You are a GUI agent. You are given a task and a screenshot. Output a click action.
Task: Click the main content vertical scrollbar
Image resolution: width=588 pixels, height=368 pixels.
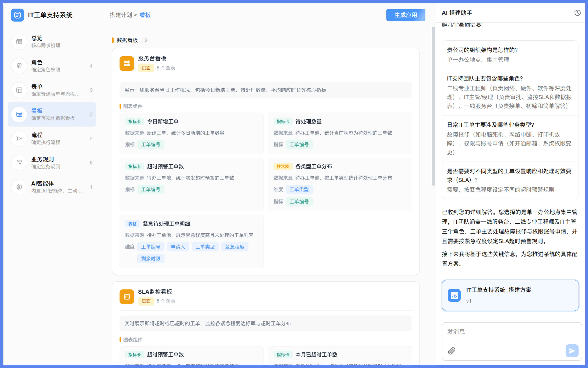point(433,106)
